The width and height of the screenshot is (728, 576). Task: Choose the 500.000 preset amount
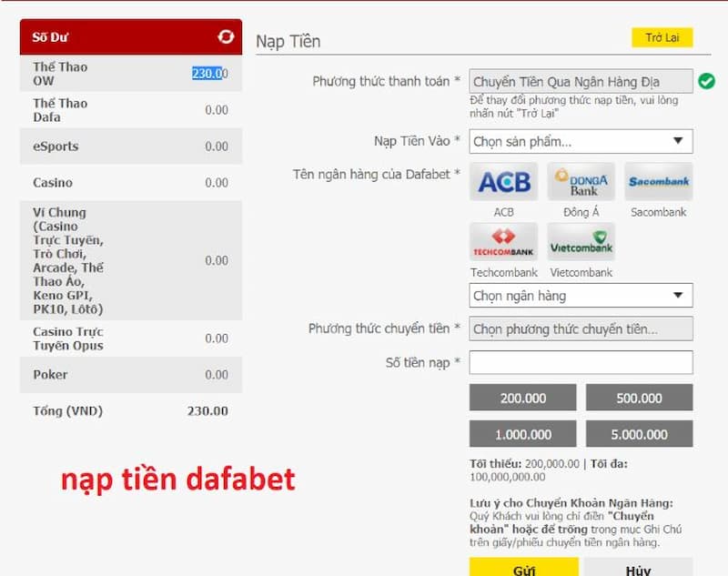pos(639,398)
